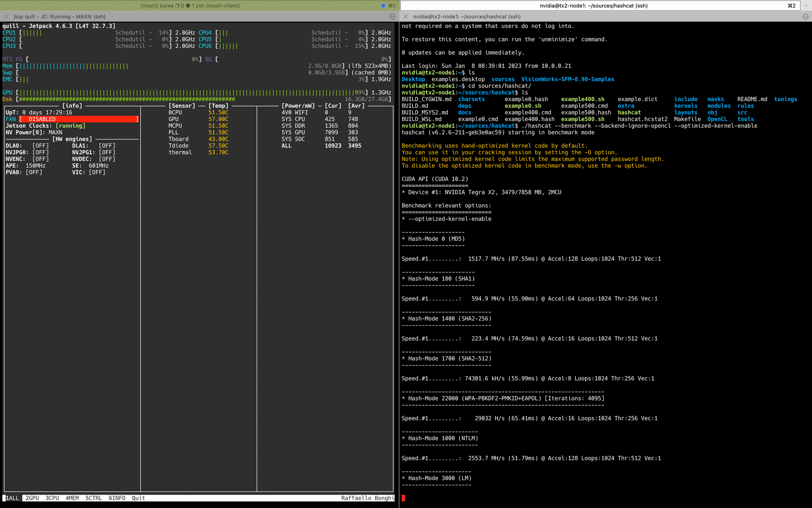Click the UpT 0 days 17:29:16 line
This screenshot has height=508, width=812.
(39, 112)
